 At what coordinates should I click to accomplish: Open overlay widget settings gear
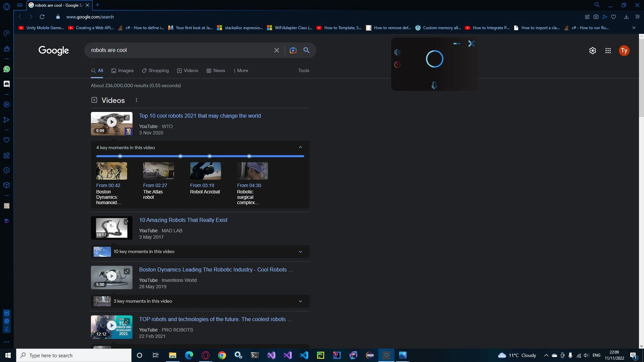coord(397,52)
